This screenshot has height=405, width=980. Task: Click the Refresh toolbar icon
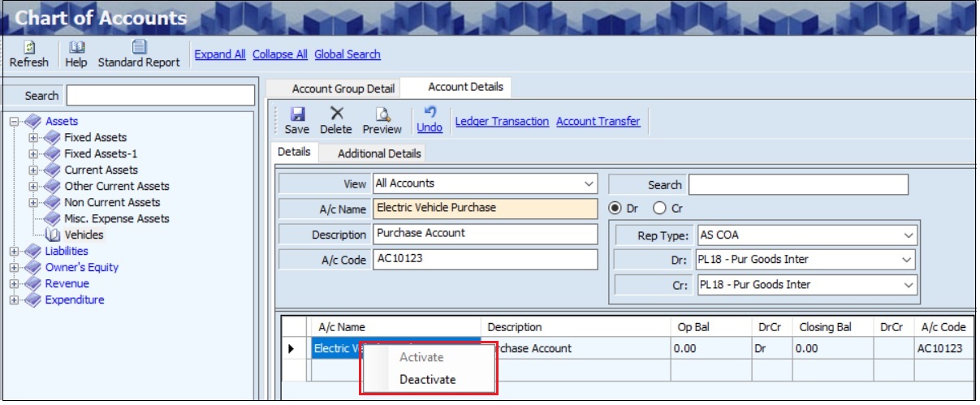[x=28, y=47]
